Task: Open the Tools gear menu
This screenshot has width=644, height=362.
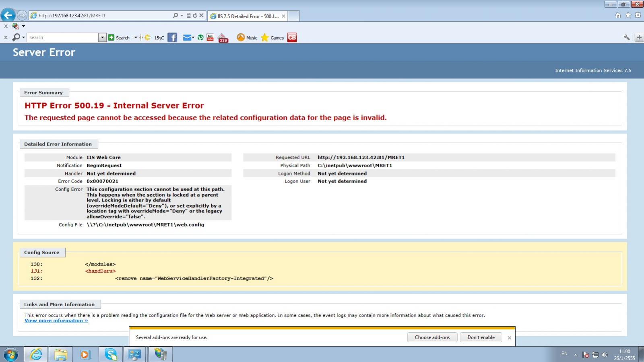Action: [638, 15]
